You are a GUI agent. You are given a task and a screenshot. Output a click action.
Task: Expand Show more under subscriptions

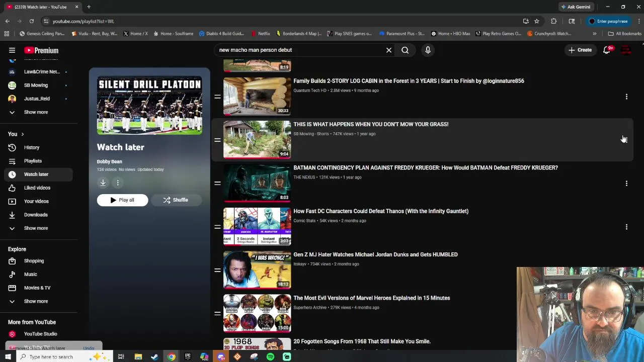[38, 112]
